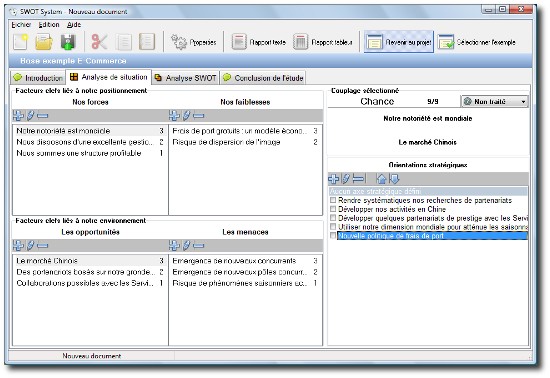Add a new item under Nos forces
The width and height of the screenshot is (550, 378).
click(18, 115)
